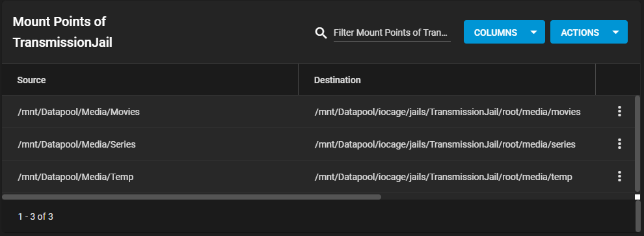This screenshot has height=236, width=644.
Task: Click the COLUMNS button label
Action: point(495,33)
